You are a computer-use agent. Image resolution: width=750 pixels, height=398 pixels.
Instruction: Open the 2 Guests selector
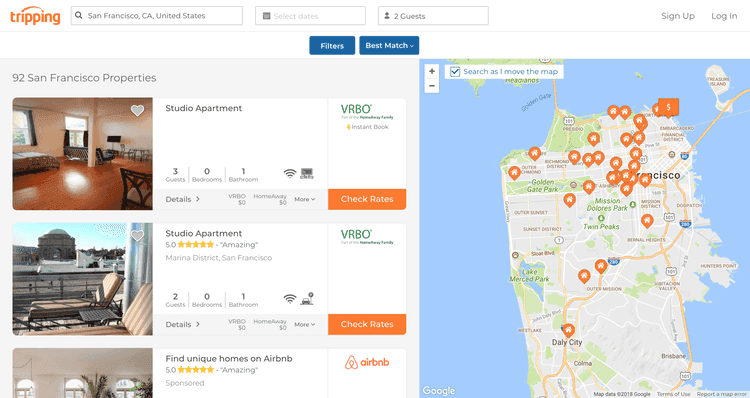[433, 16]
